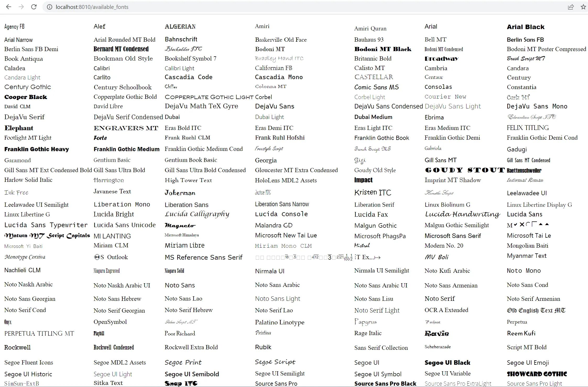Click the Rockwell Extra Bold name

(191, 347)
